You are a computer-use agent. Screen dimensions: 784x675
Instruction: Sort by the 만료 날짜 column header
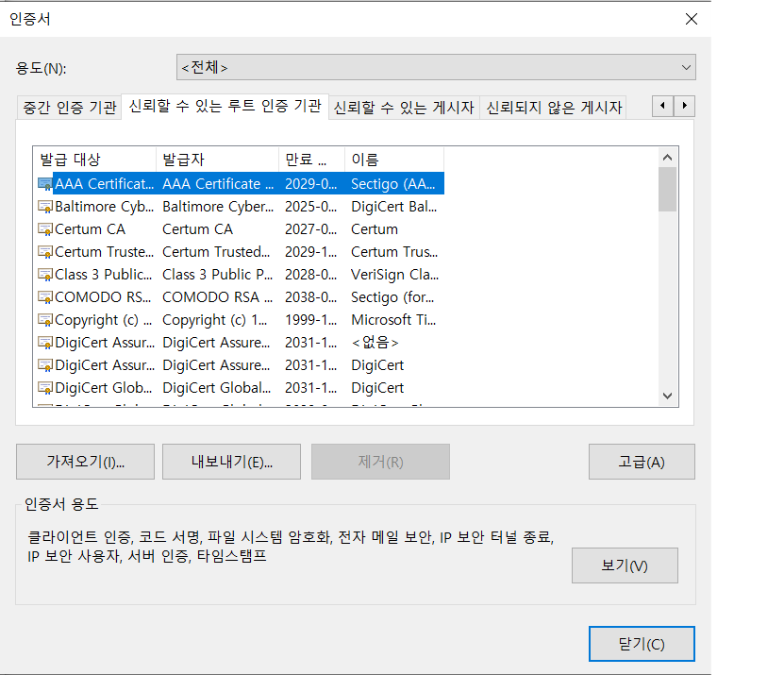pos(311,160)
